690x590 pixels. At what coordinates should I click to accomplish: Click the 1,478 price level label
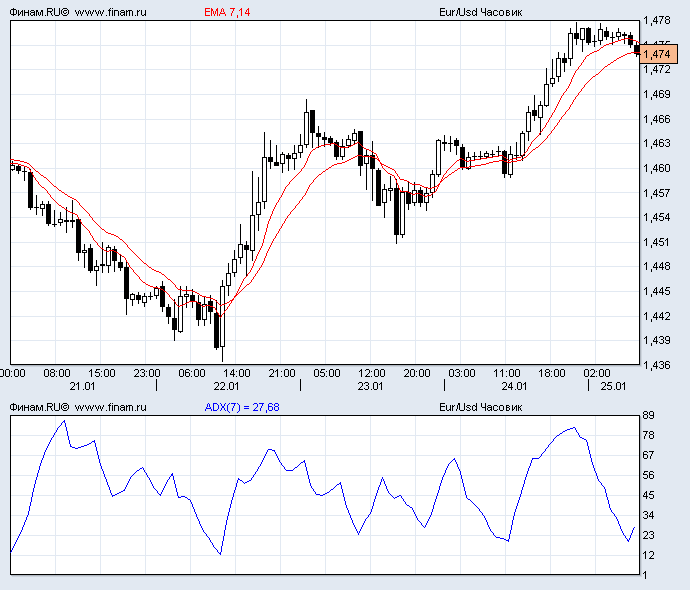657,20
